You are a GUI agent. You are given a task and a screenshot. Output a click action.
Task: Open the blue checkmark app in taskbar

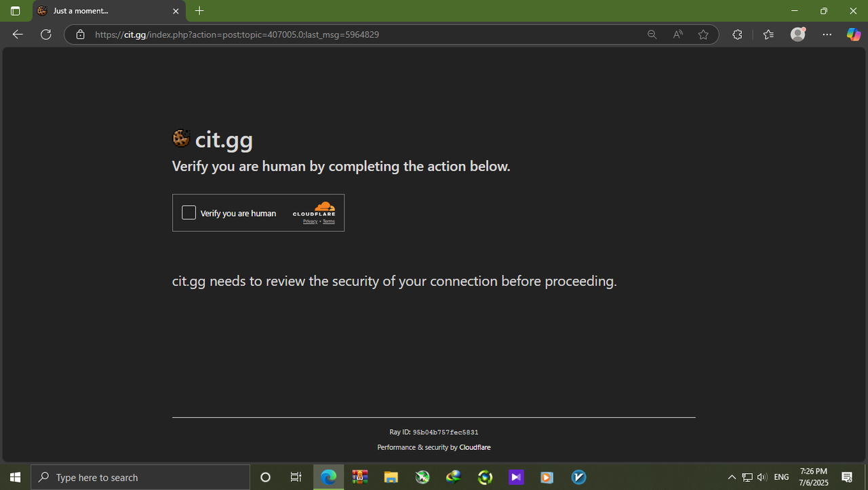(578, 477)
